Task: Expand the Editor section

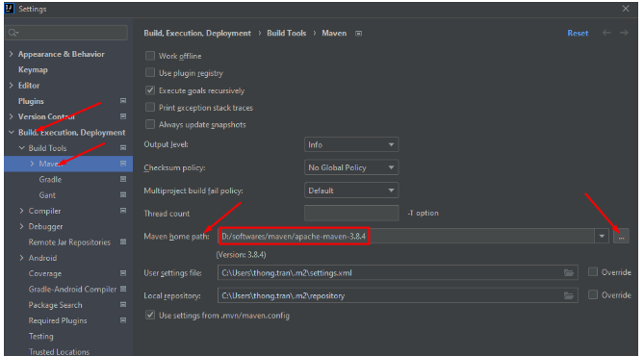Action: [x=12, y=85]
